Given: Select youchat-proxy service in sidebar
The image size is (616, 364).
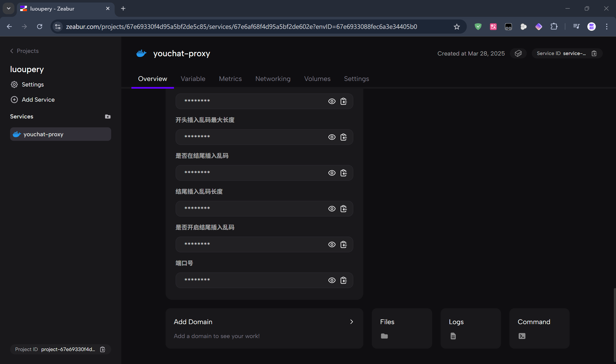Looking at the screenshot, I should (x=60, y=134).
